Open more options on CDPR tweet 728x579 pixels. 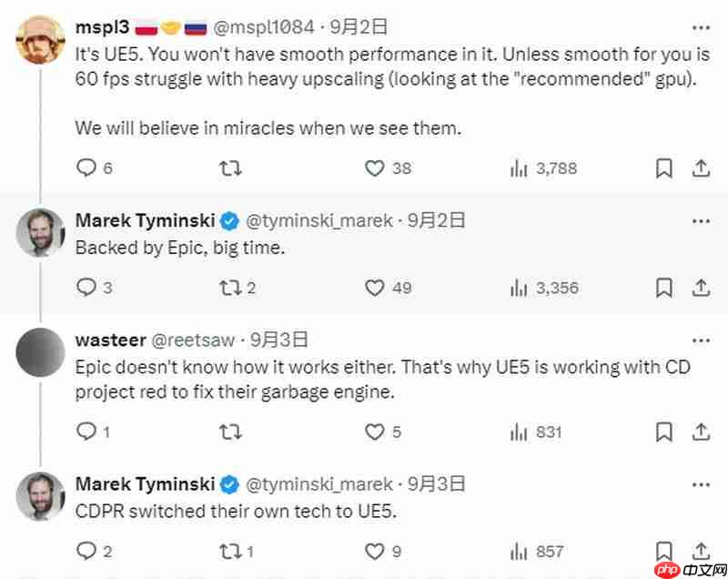pyautogui.click(x=701, y=483)
